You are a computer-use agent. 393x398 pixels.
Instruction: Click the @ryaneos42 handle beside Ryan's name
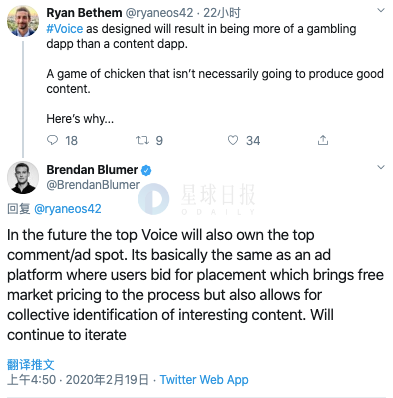tap(159, 13)
